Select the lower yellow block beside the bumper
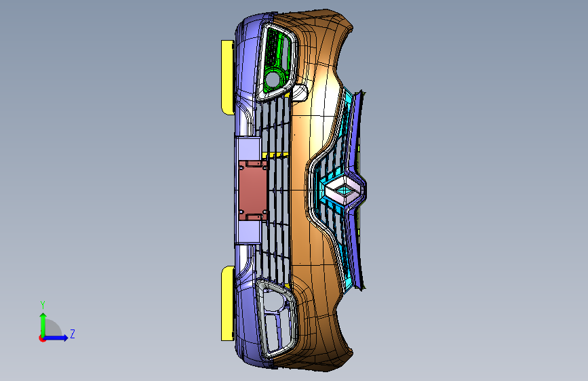The width and height of the screenshot is (588, 381). point(228,303)
